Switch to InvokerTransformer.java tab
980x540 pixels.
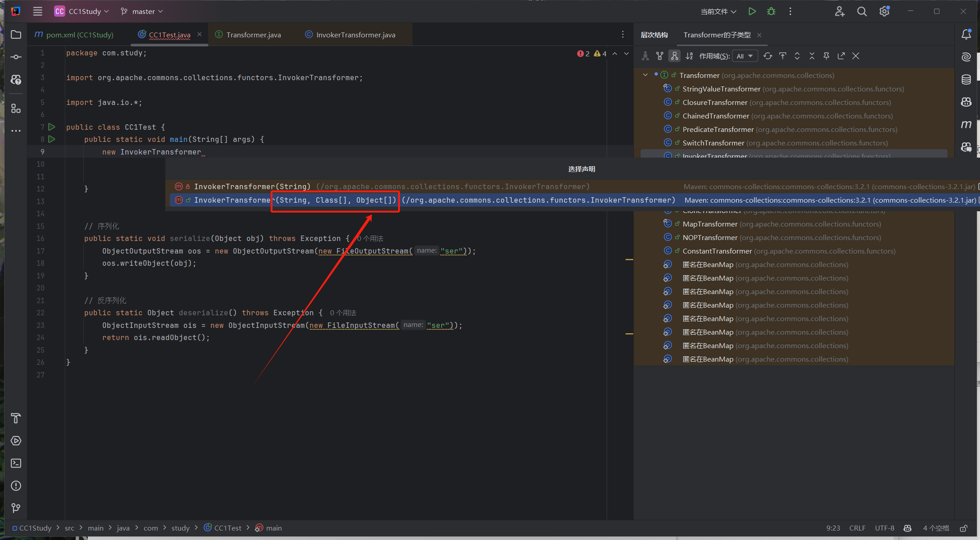tap(350, 35)
